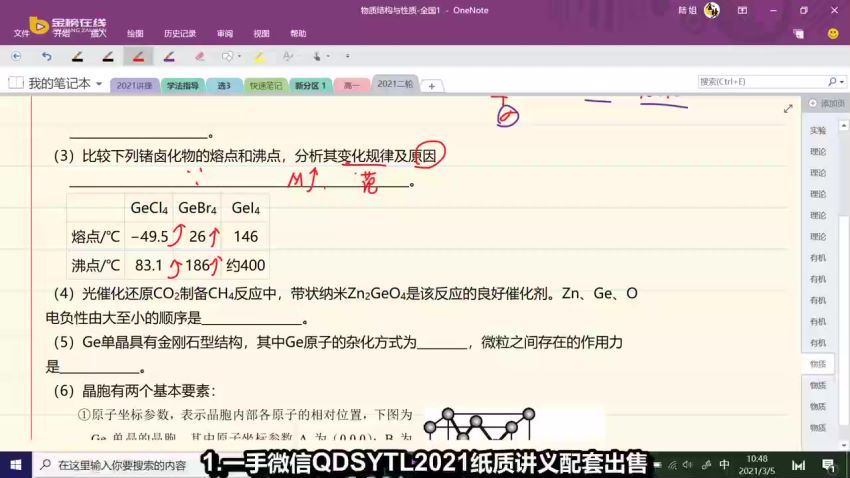Switch to the 2021讲座 section tab
The width and height of the screenshot is (850, 478).
[x=134, y=86]
